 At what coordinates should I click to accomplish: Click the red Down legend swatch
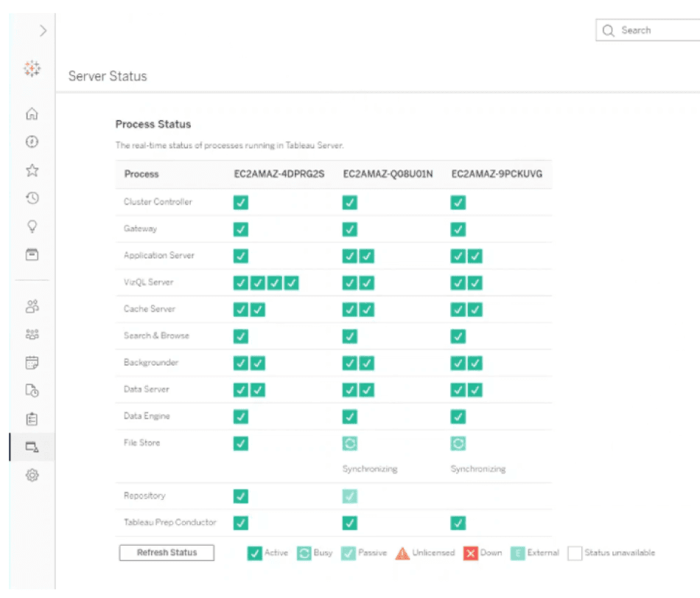click(470, 553)
